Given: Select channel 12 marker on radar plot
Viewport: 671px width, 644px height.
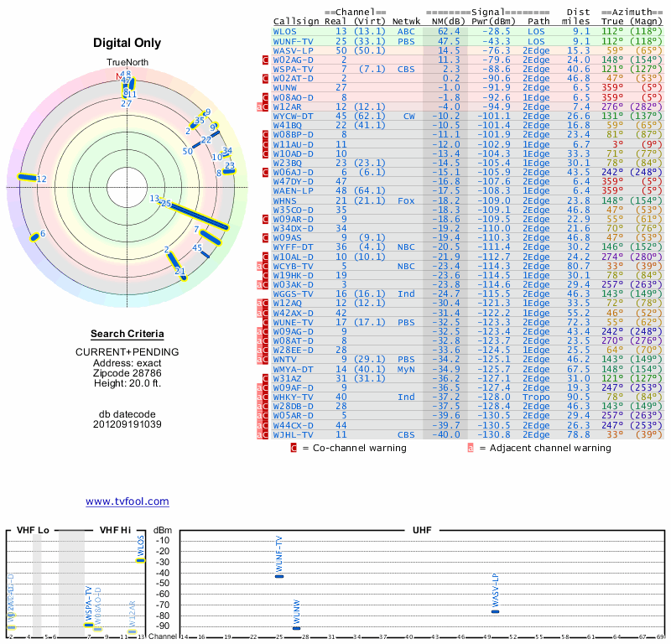Looking at the screenshot, I should click(x=32, y=178).
